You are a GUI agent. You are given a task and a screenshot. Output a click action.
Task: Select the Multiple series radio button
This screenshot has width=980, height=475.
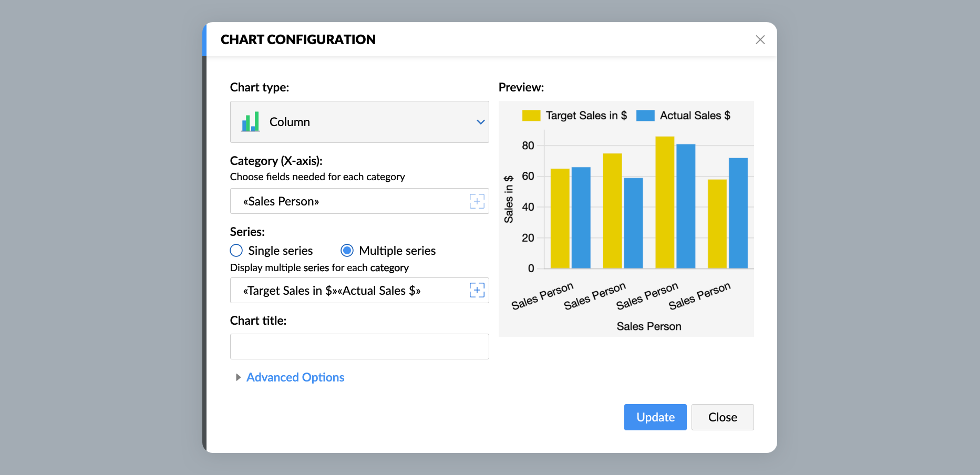click(347, 251)
